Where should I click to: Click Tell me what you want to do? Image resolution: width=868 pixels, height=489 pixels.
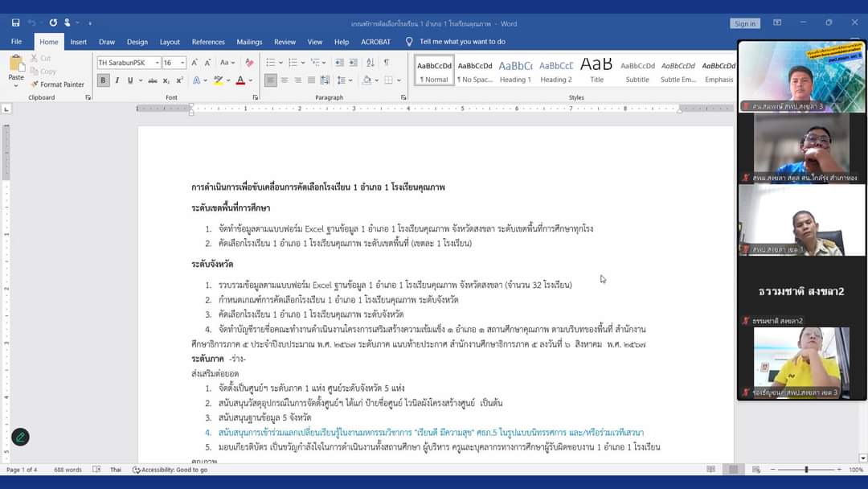click(x=461, y=42)
